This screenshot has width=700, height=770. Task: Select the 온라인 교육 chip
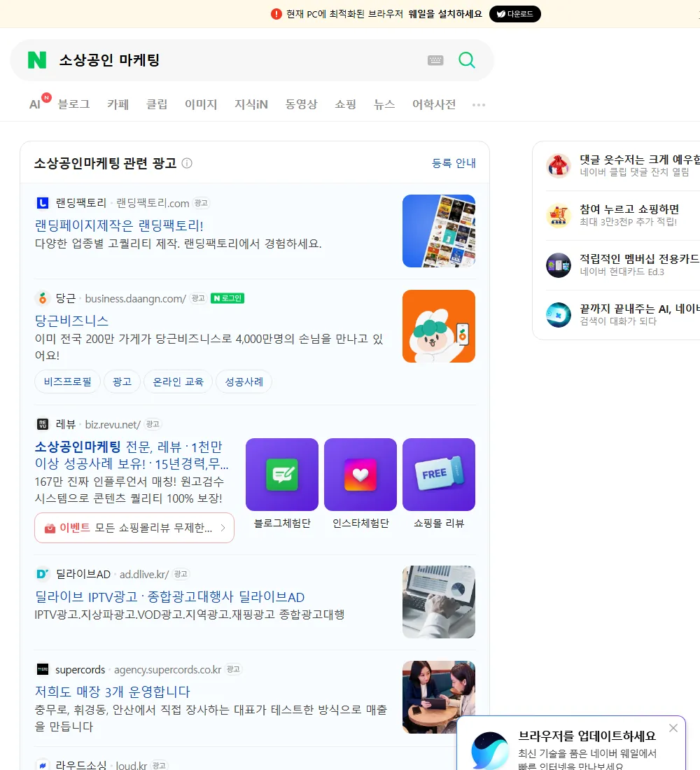[x=178, y=381]
